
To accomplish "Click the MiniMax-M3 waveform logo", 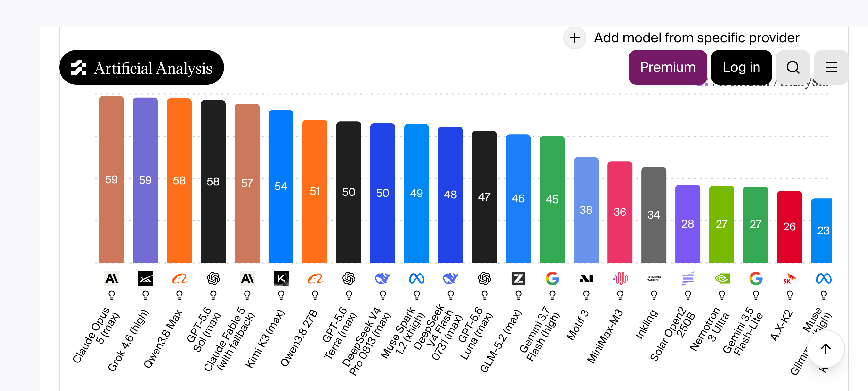I will 620,279.
